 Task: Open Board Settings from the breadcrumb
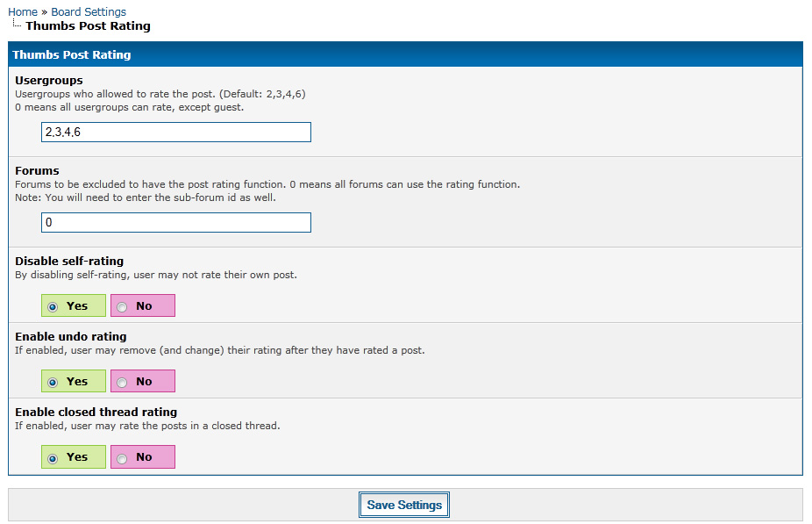coord(89,11)
